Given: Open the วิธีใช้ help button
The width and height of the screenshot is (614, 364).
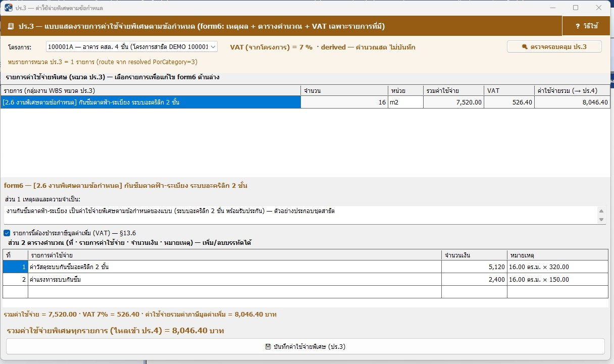Looking at the screenshot, I should (587, 26).
